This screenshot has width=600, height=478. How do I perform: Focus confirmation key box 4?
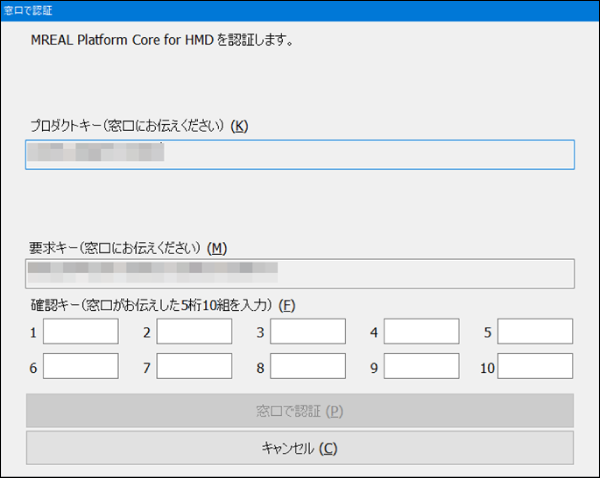[x=421, y=331]
